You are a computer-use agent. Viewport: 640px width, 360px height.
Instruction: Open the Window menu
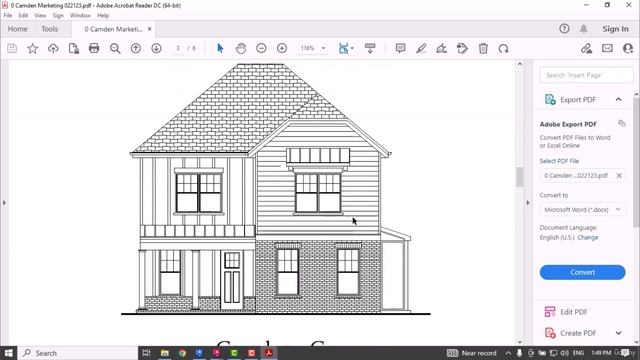80,15
